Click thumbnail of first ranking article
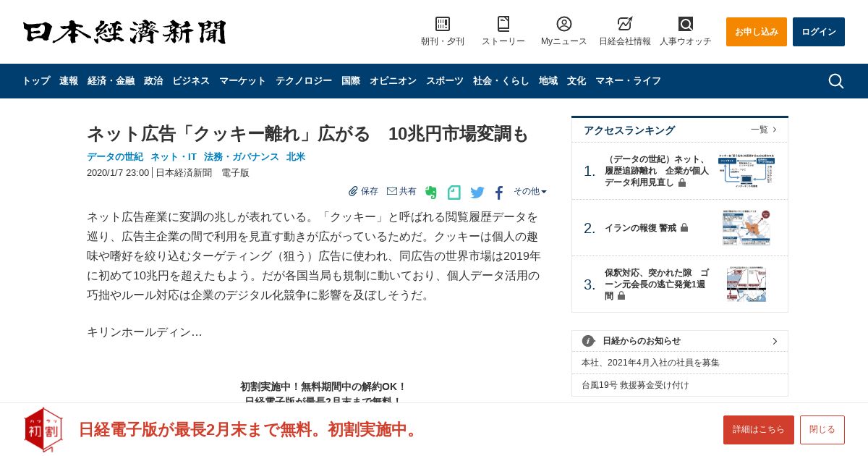The width and height of the screenshot is (868, 456). tap(746, 171)
